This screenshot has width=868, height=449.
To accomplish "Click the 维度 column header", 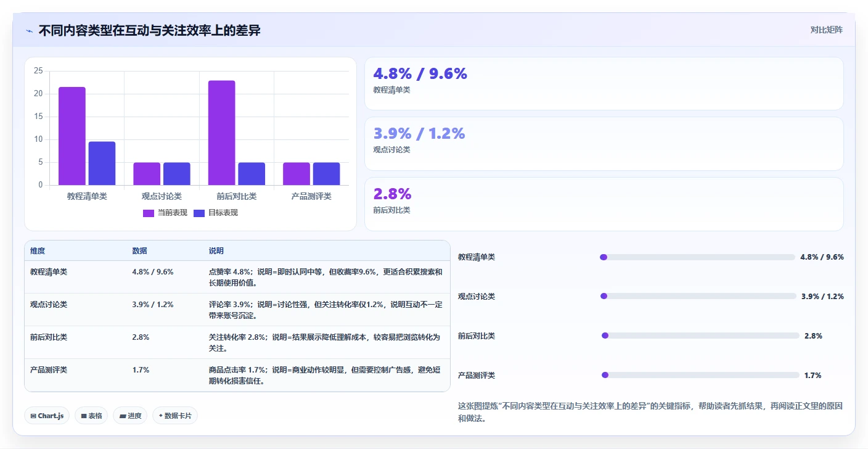I will (38, 251).
